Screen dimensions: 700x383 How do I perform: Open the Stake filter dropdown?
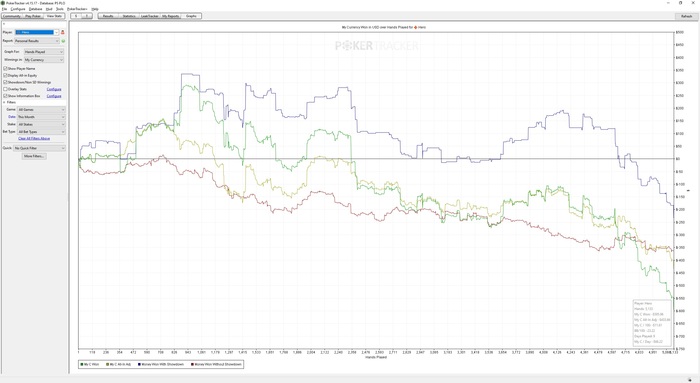[x=42, y=124]
